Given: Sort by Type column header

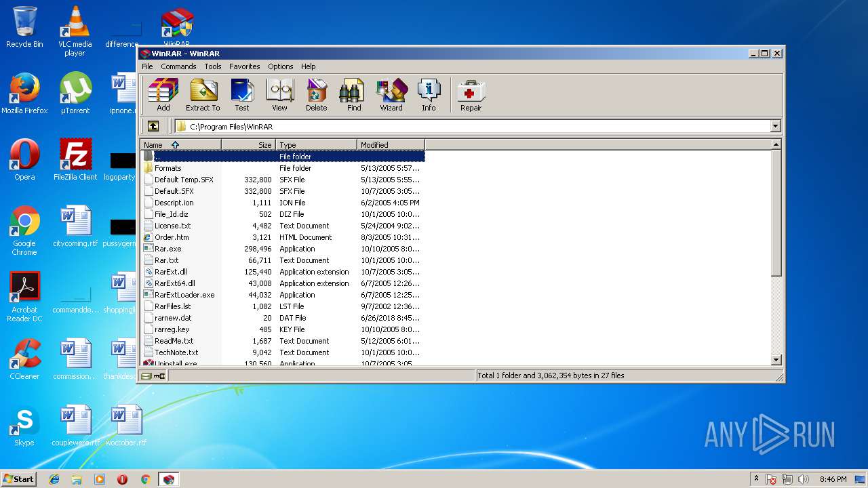Looking at the screenshot, I should click(317, 144).
